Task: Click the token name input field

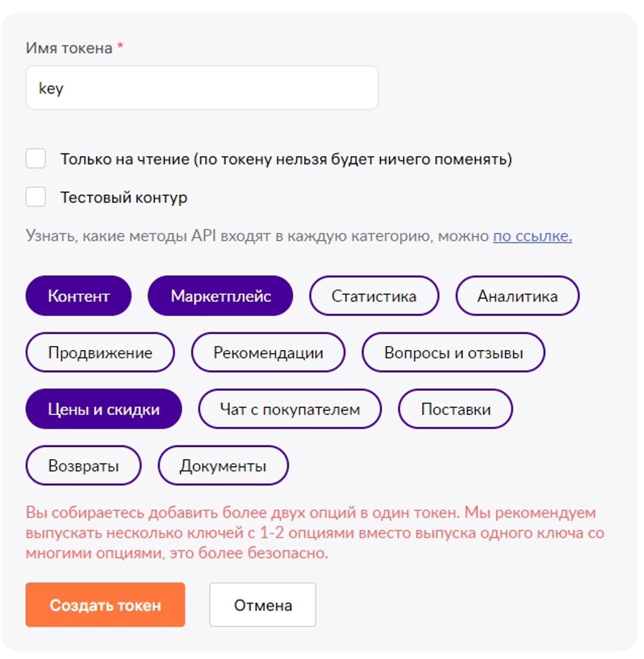Action: pos(202,87)
